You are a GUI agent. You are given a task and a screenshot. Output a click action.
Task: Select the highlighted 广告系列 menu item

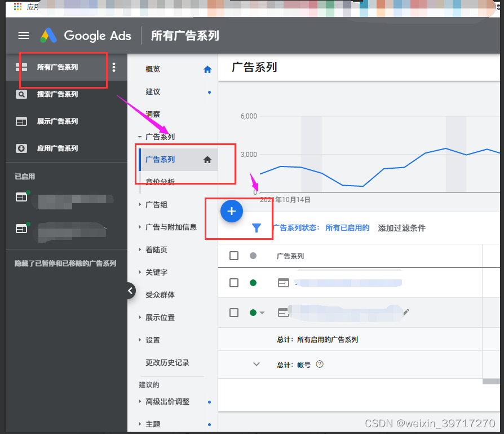pos(178,160)
